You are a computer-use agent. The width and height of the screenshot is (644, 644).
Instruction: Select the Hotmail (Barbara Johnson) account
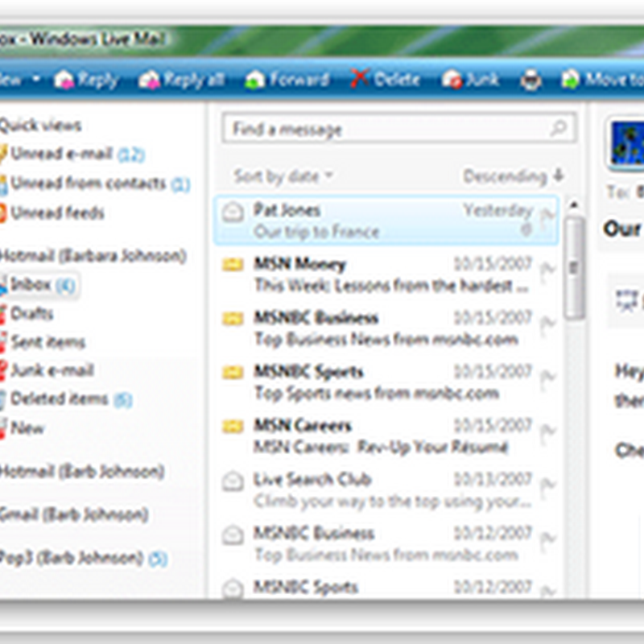click(93, 256)
